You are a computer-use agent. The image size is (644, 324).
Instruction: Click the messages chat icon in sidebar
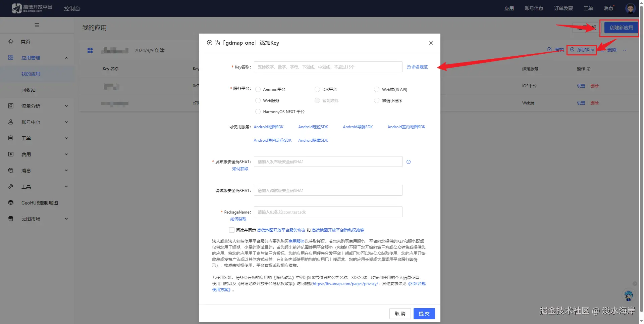pyautogui.click(x=11, y=171)
